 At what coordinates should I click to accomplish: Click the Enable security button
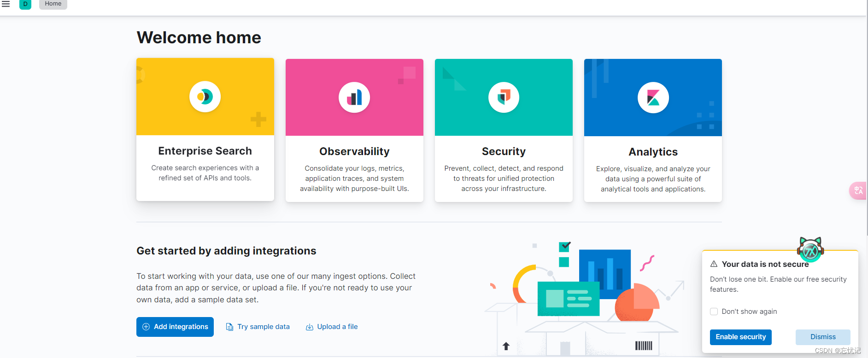coord(741,337)
